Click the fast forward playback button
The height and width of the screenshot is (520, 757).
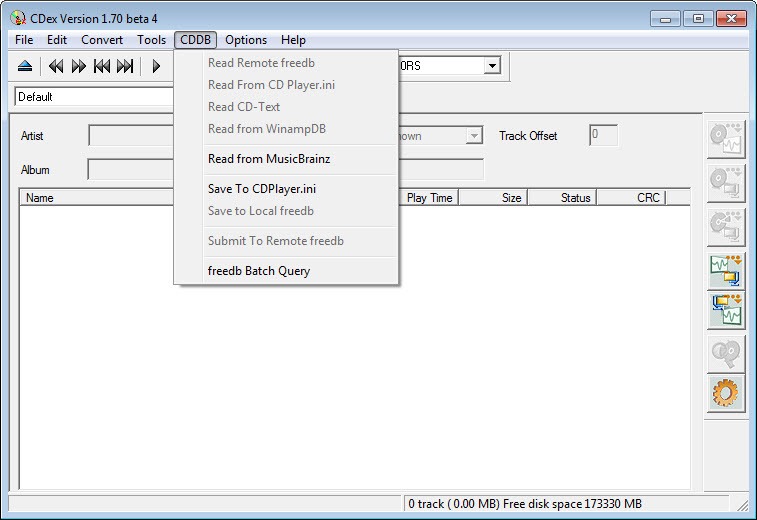tap(79, 66)
